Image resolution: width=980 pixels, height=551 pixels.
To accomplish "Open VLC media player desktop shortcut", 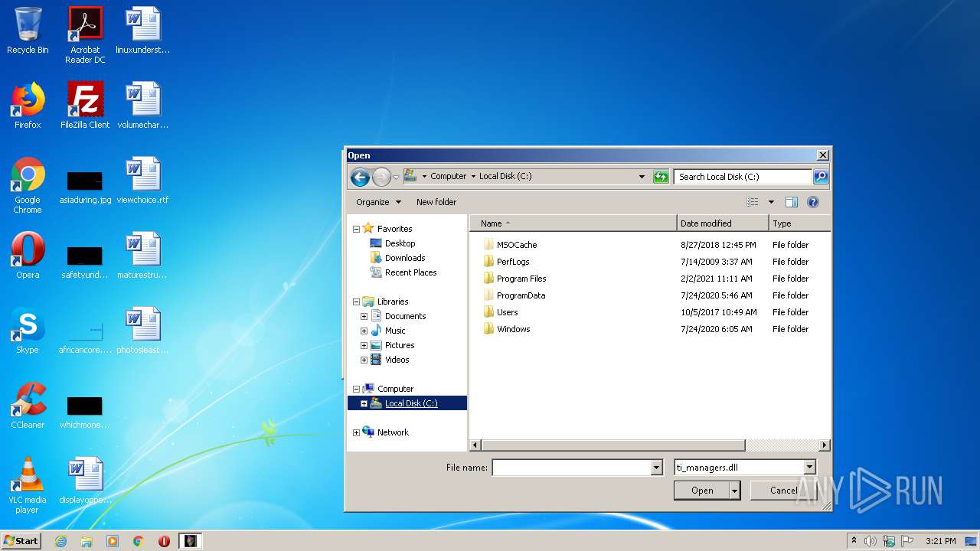I will pos(28,485).
